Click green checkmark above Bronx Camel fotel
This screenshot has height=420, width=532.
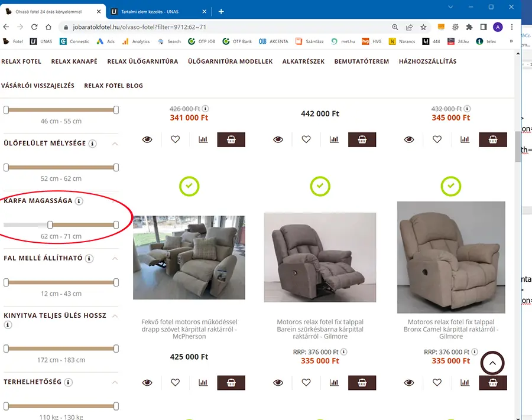451,186
